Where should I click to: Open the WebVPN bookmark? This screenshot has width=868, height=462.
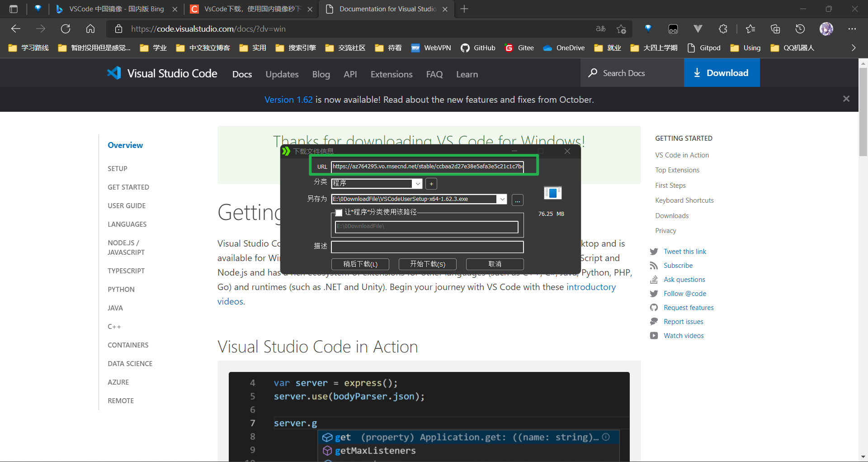(x=431, y=48)
